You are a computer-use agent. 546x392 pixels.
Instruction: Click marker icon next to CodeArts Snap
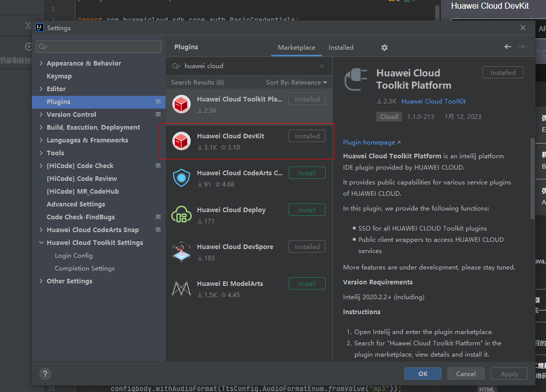158,230
